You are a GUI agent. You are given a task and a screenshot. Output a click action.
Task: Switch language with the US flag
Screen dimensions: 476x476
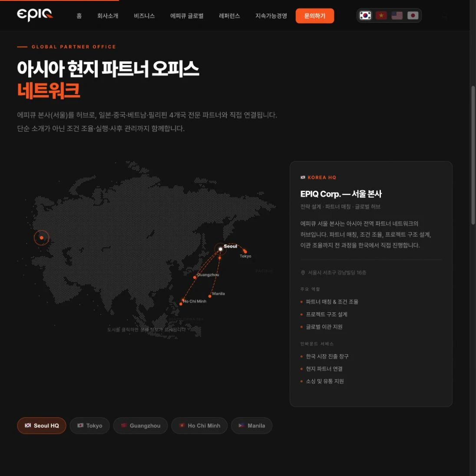[397, 15]
